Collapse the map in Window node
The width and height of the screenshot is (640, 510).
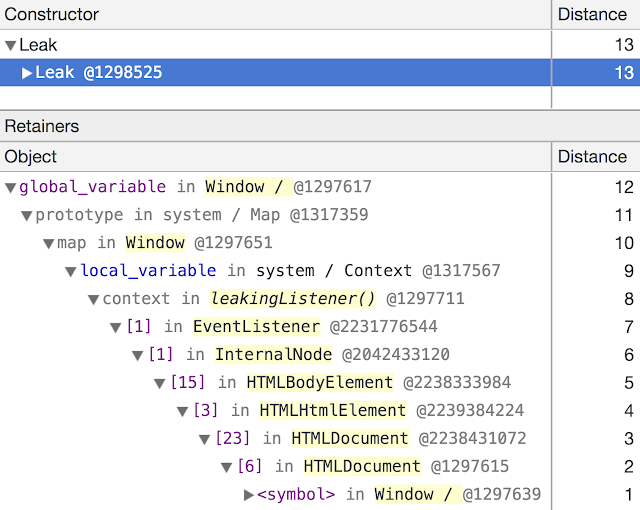coord(49,242)
